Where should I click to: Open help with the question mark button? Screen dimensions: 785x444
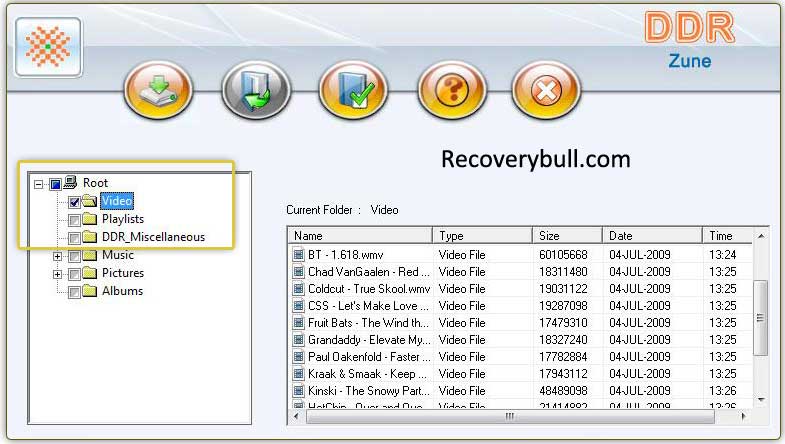point(452,90)
